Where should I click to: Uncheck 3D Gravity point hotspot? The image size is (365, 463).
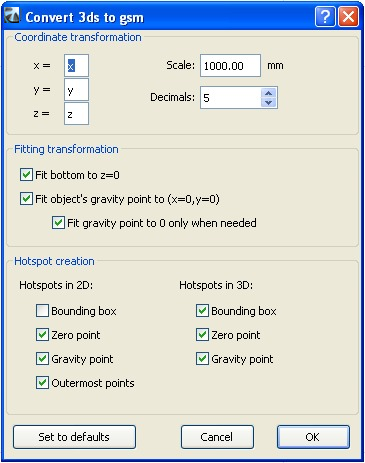pos(202,359)
